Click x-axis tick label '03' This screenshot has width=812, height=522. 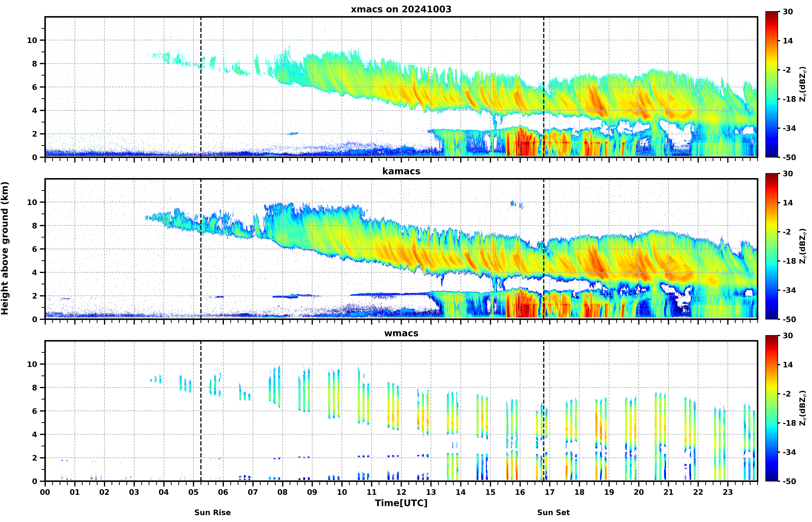(x=134, y=492)
